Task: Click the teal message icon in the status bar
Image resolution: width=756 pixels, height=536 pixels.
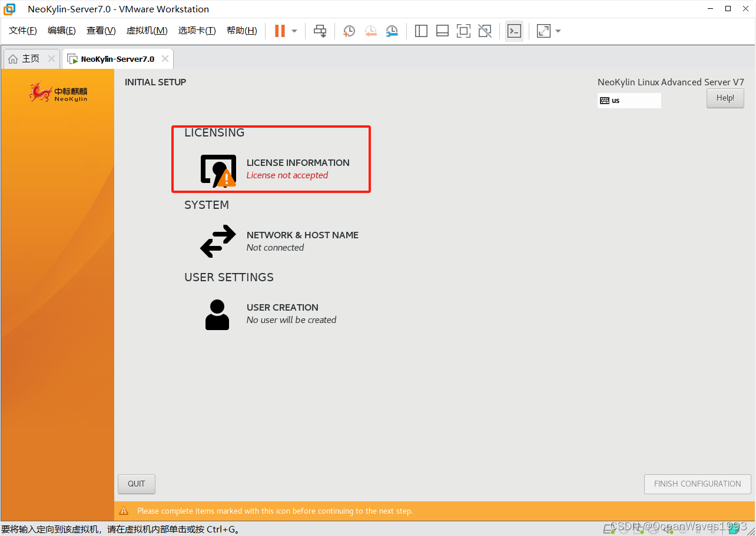Action: coord(734,528)
